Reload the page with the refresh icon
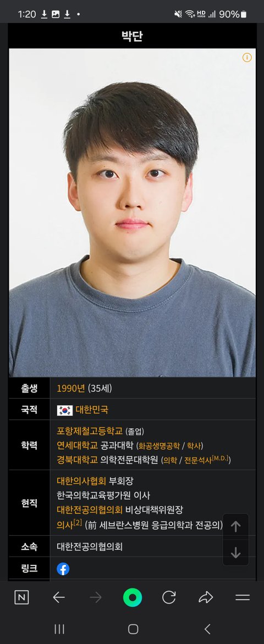264x644 pixels. [x=169, y=597]
